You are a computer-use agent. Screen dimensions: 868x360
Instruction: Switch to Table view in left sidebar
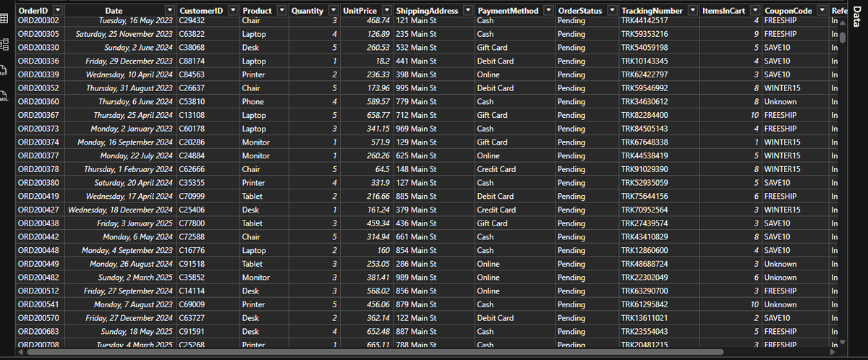click(4, 20)
